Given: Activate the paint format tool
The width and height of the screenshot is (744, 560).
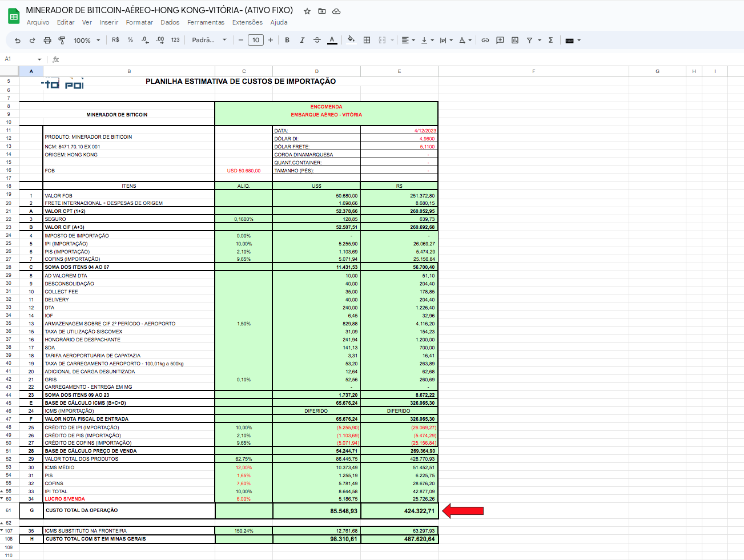Looking at the screenshot, I should coord(62,41).
